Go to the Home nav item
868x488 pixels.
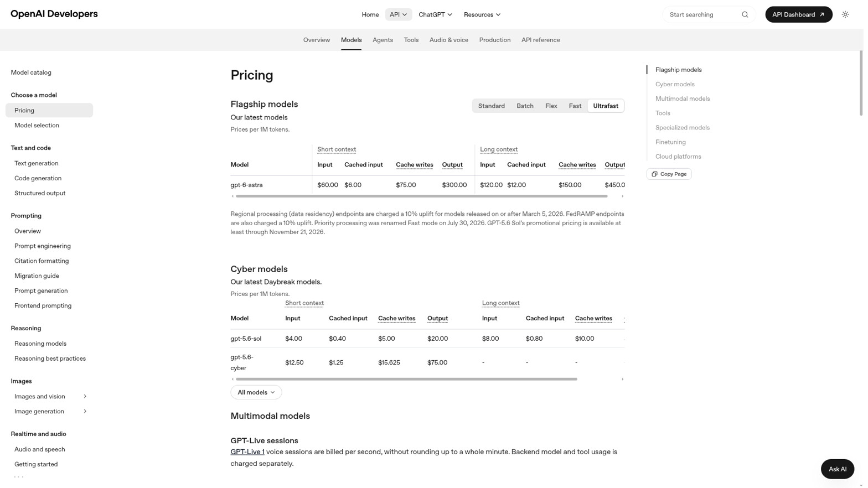click(x=370, y=14)
